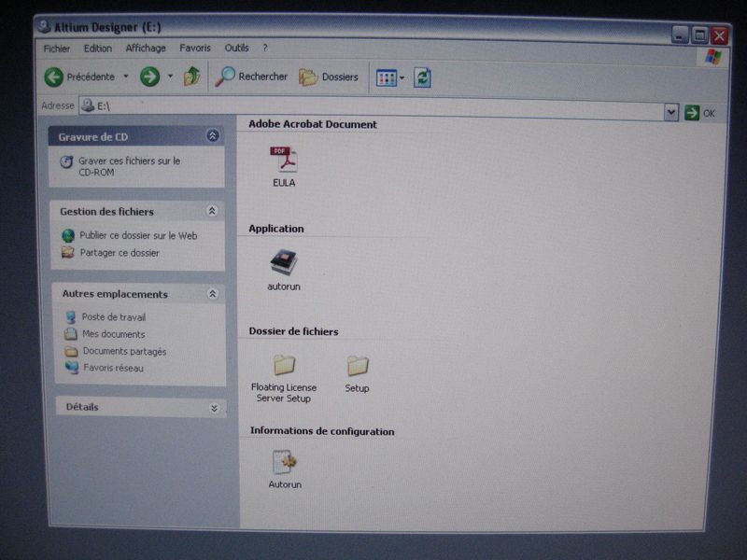The width and height of the screenshot is (747, 560).
Task: Expand the Détails panel
Action: click(214, 408)
